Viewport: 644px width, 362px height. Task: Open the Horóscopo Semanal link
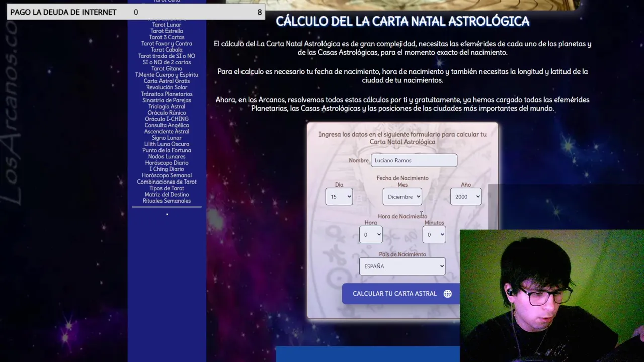[x=167, y=175]
